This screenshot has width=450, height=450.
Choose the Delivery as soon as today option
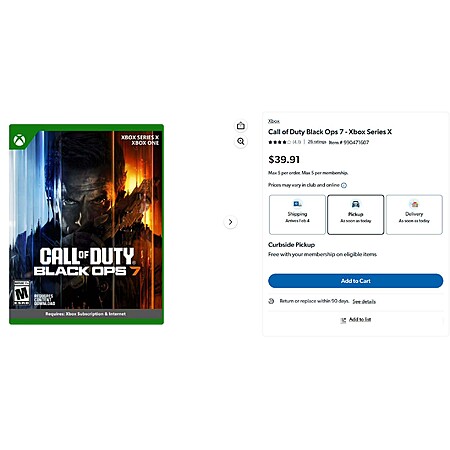coord(414,215)
